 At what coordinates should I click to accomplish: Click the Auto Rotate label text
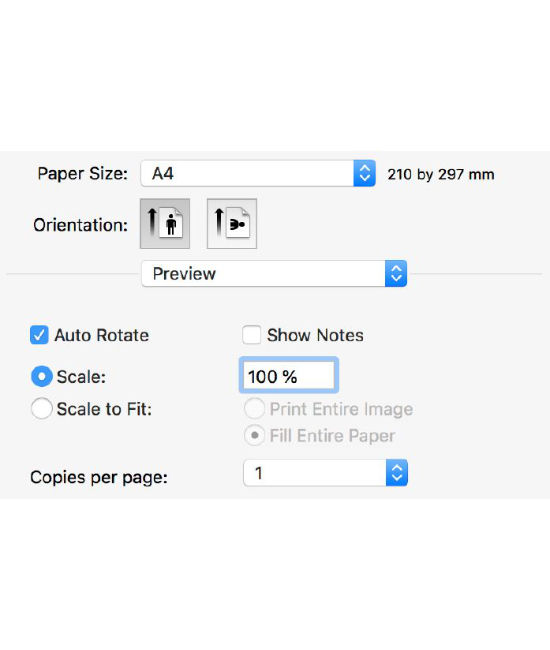tap(102, 335)
